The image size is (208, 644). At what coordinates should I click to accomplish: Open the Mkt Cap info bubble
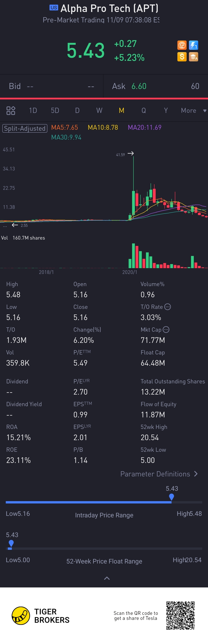click(166, 330)
